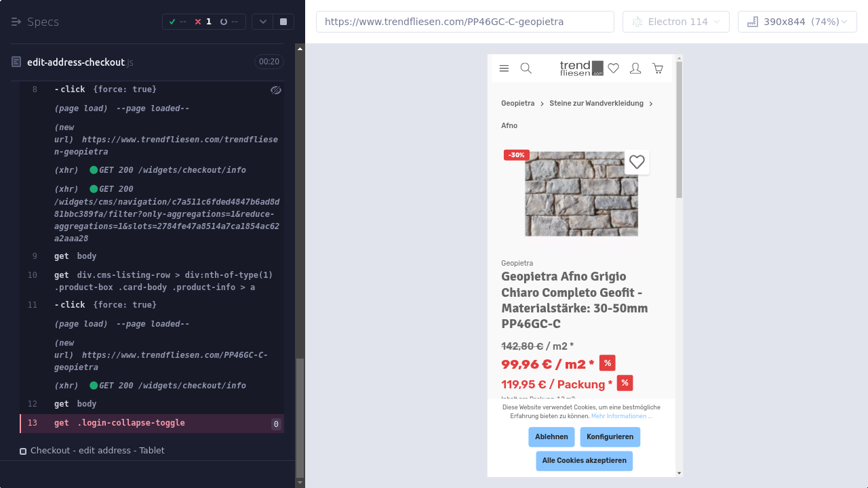Open the hamburger menu in shop header
The width and height of the screenshot is (868, 488).
point(504,68)
